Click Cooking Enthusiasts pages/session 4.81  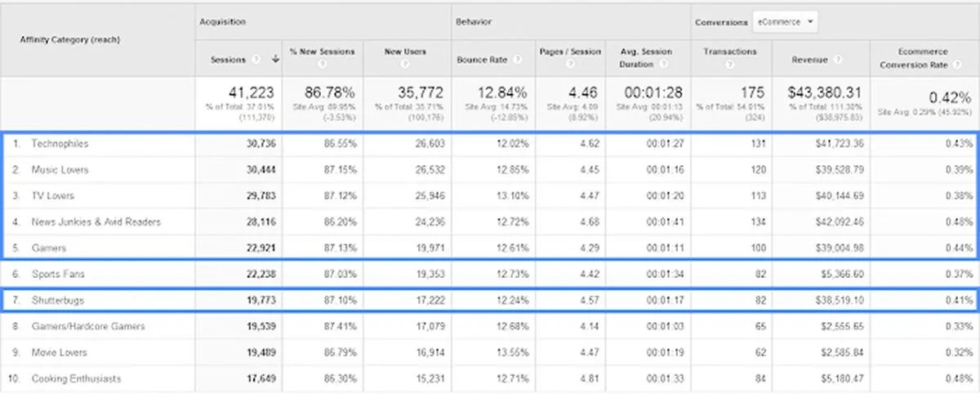coord(591,378)
